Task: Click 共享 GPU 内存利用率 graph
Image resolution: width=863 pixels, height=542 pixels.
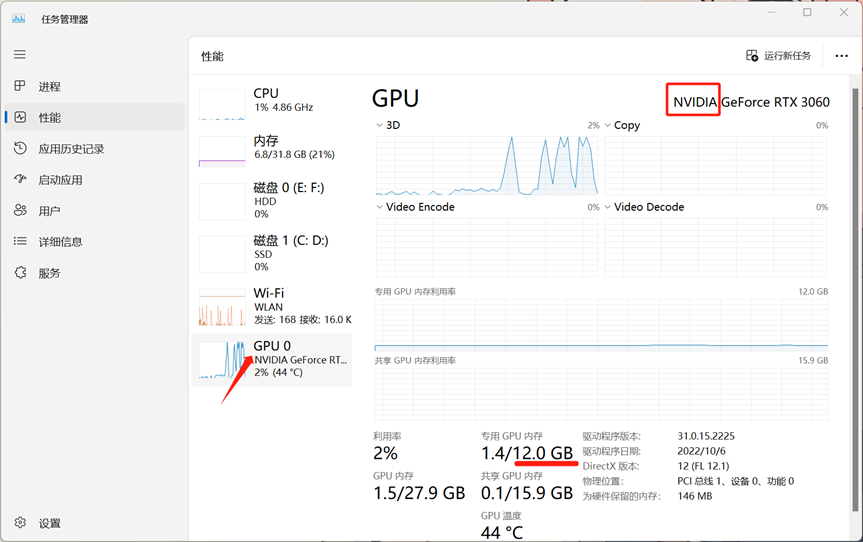Action: coord(601,395)
